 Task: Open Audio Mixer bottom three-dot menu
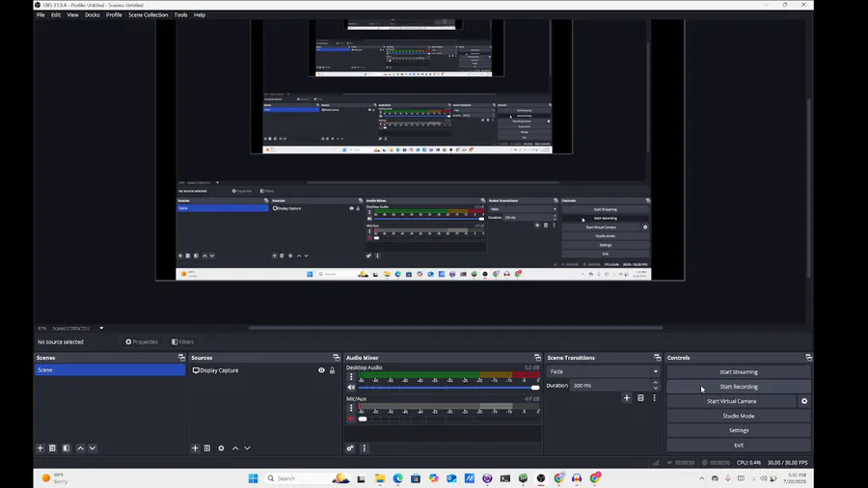tap(365, 448)
